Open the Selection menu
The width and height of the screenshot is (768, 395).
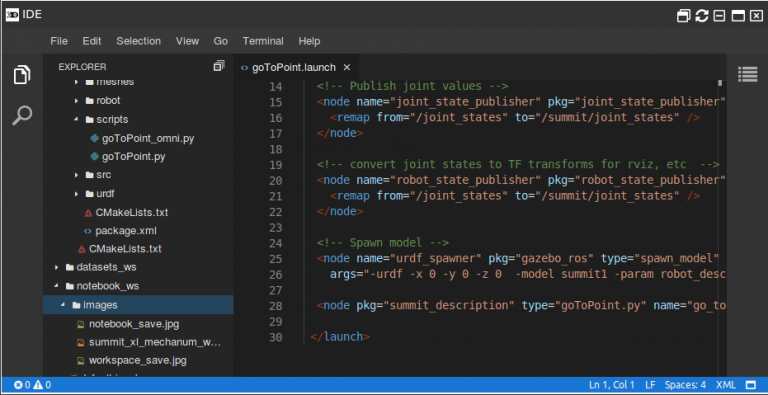[139, 41]
